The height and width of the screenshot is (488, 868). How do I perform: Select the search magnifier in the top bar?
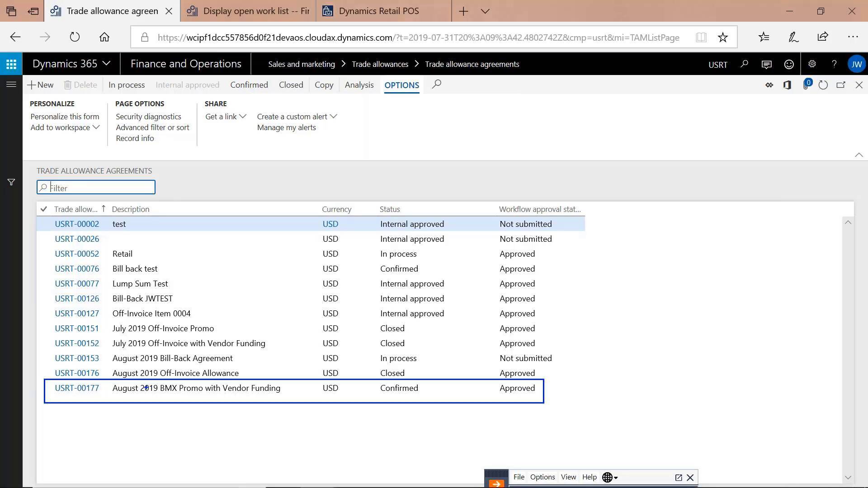point(744,64)
